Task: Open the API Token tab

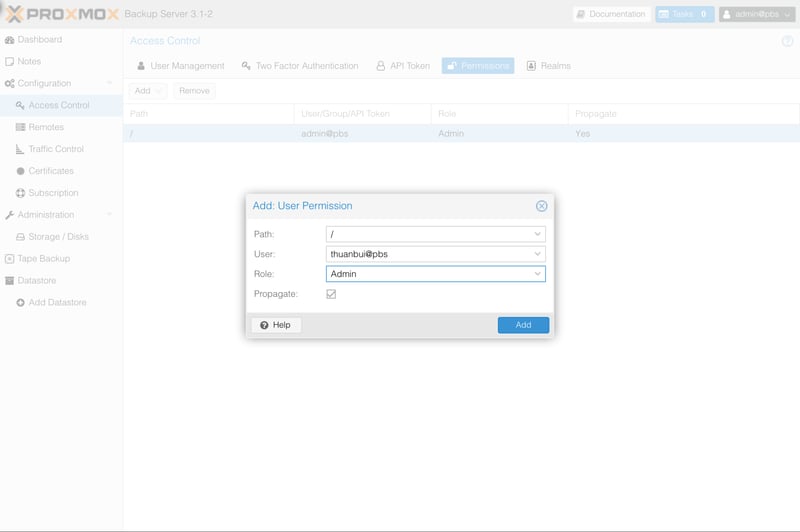Action: [x=403, y=66]
